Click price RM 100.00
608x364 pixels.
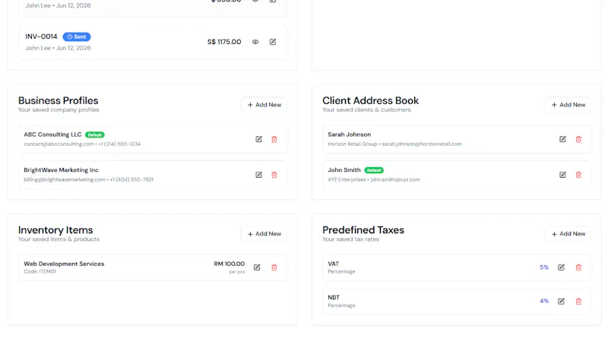tap(230, 264)
